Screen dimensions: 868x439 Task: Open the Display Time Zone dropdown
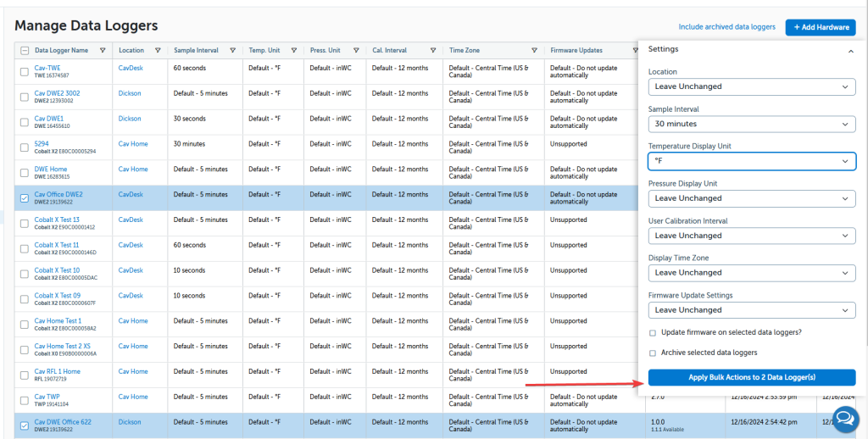(x=751, y=273)
